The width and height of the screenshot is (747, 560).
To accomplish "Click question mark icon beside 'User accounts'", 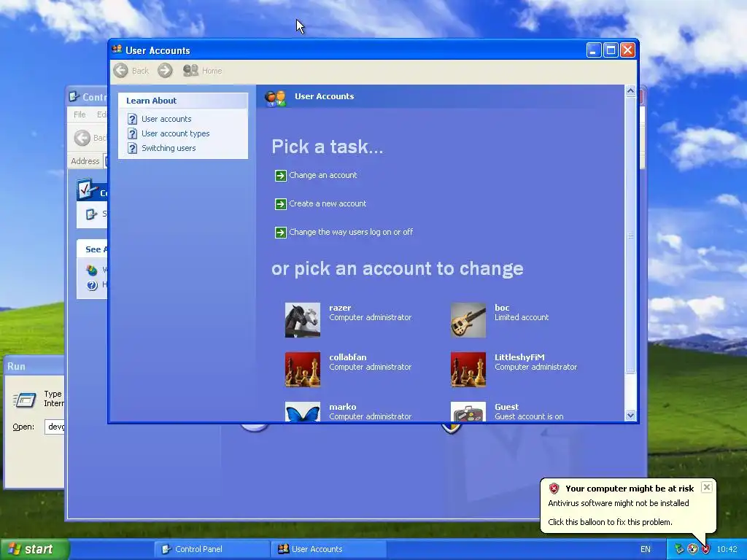I will 133,119.
